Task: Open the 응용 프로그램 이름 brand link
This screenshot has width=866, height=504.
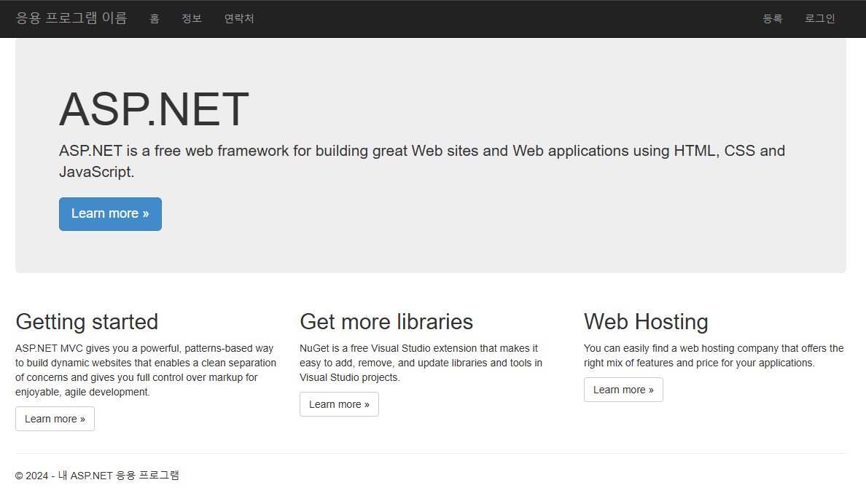Action: click(71, 18)
